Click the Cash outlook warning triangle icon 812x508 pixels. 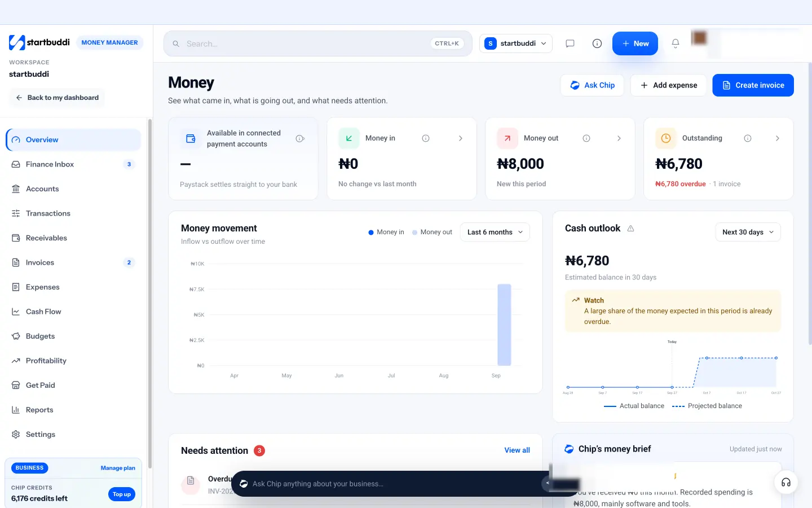[631, 229]
